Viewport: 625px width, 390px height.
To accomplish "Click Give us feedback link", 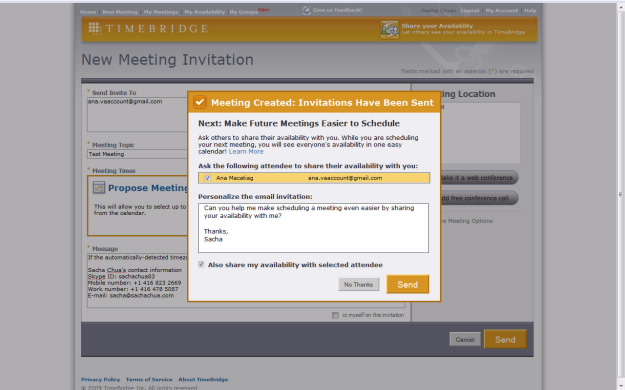I will (338, 10).
